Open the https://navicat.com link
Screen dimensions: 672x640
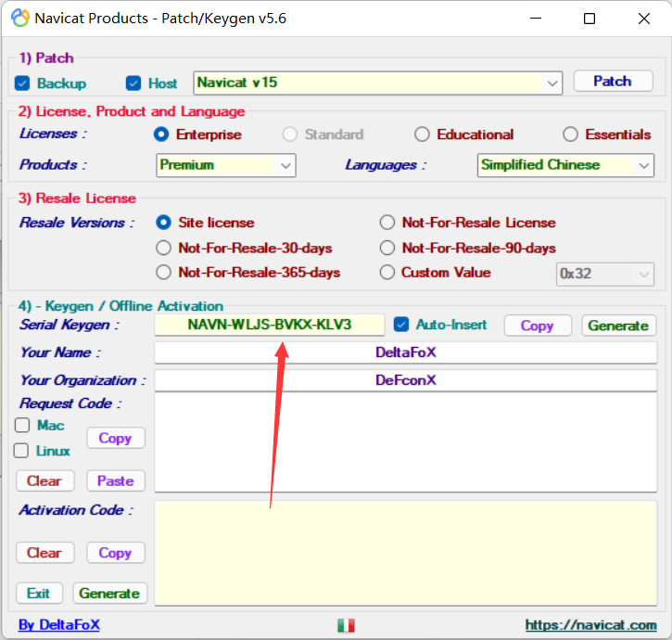pyautogui.click(x=590, y=626)
